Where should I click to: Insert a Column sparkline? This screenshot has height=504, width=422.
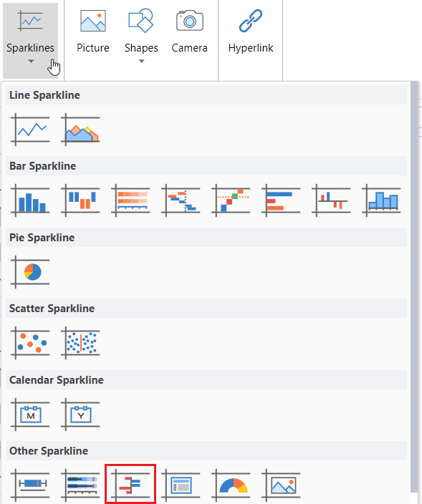coord(30,200)
